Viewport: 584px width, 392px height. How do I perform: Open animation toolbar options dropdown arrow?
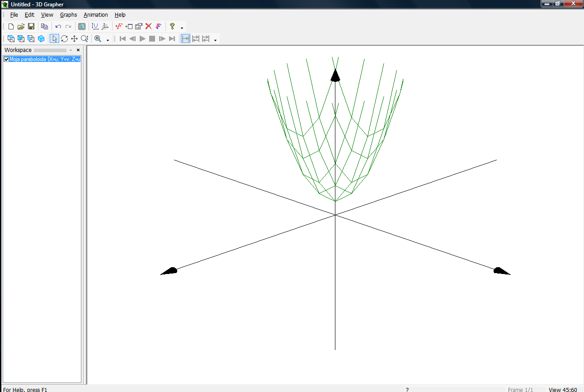click(215, 40)
